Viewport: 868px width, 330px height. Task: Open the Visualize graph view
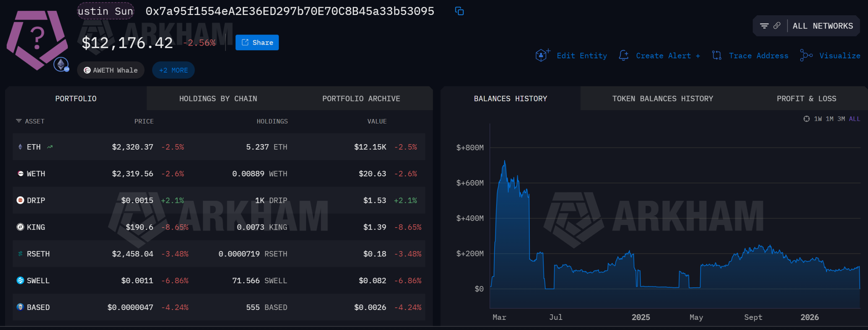(840, 55)
